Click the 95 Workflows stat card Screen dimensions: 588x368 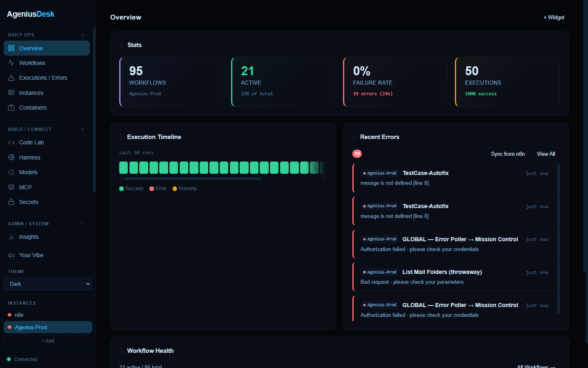[x=171, y=82]
